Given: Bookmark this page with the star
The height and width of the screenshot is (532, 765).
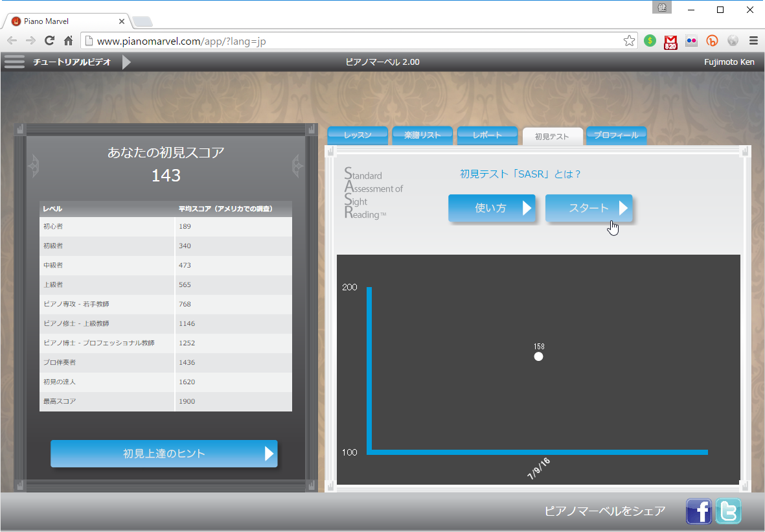Looking at the screenshot, I should 629,41.
